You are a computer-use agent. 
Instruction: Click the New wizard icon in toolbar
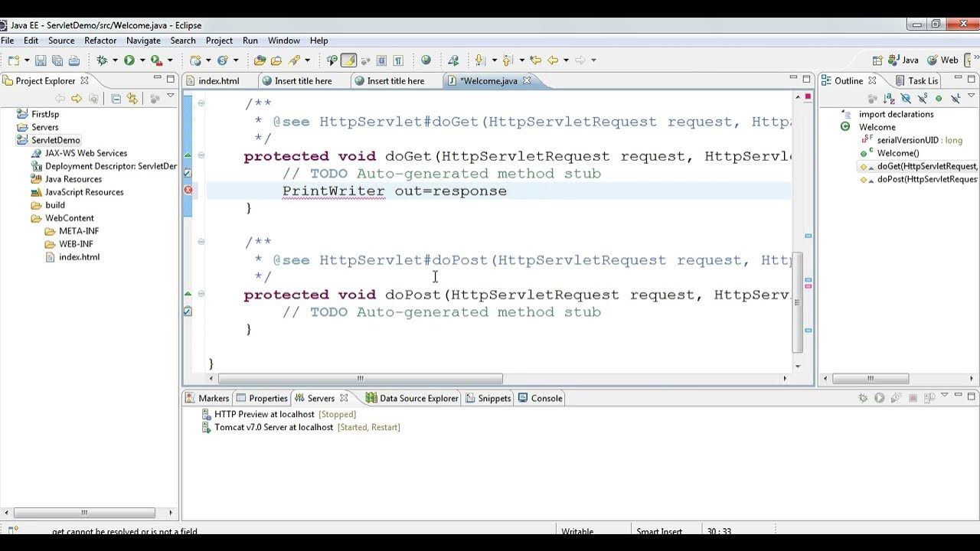(15, 60)
